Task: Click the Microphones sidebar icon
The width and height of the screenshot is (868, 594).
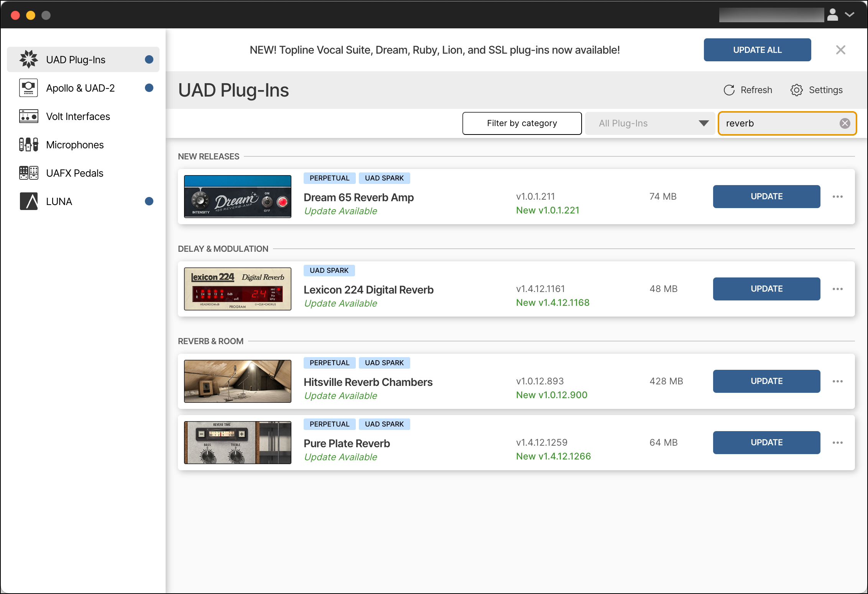Action: click(29, 144)
